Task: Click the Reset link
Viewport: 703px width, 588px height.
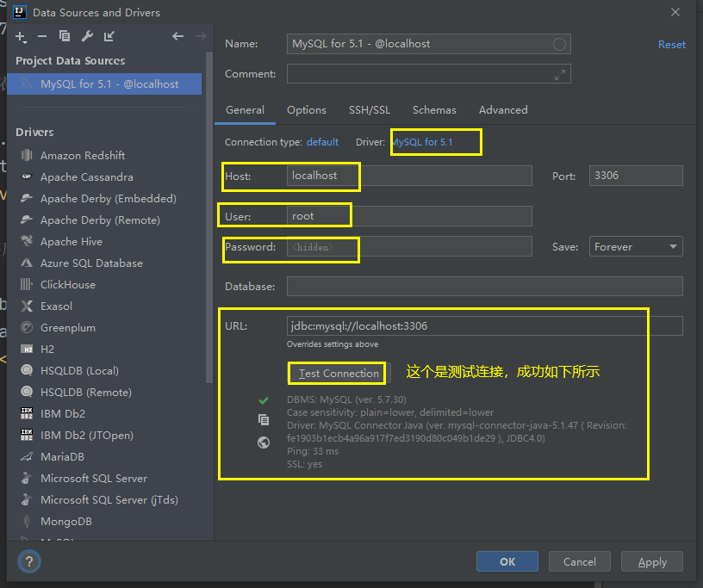Action: point(671,44)
